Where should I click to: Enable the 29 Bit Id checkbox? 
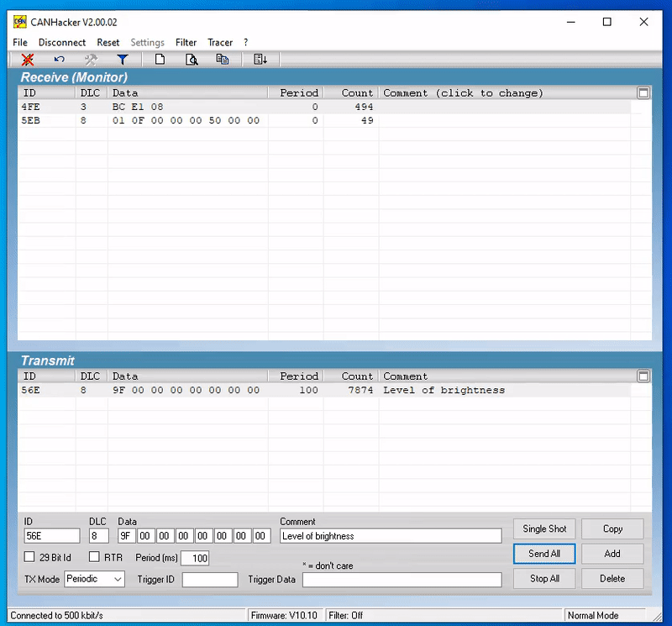coord(30,557)
